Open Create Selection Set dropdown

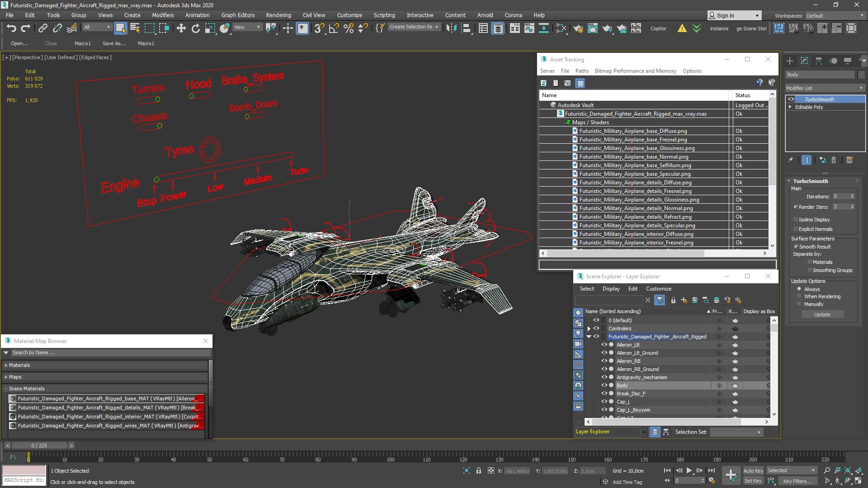pos(414,27)
